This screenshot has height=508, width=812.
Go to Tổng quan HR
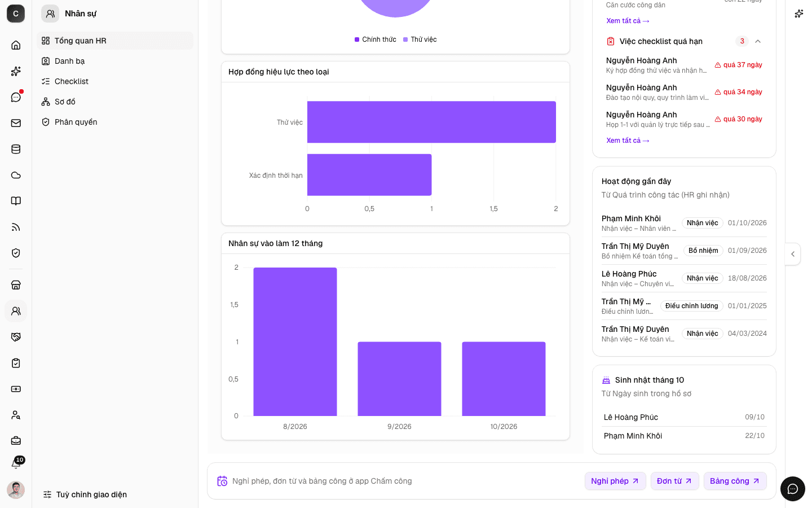tap(115, 41)
